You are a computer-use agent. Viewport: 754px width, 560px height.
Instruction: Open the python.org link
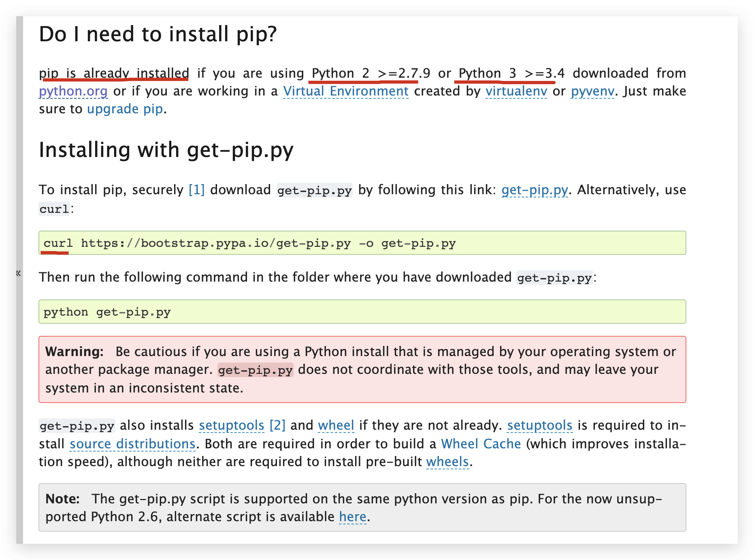pos(73,91)
